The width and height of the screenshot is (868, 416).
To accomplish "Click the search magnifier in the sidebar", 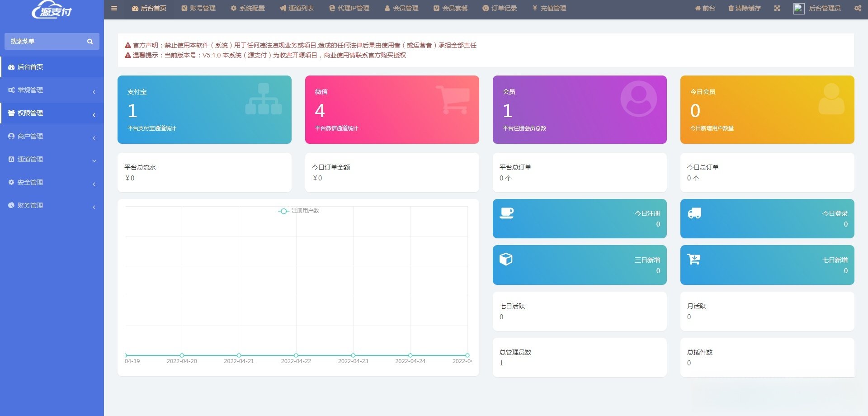I will (x=90, y=41).
